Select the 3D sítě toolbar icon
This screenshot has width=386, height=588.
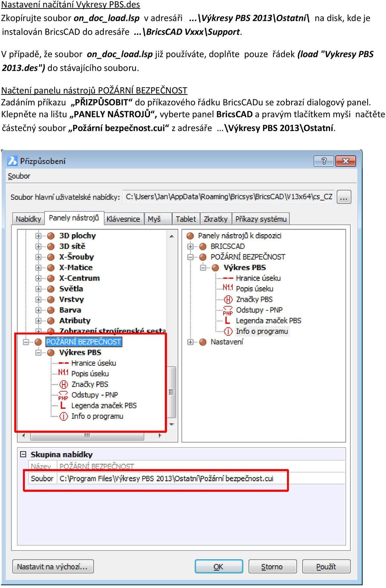point(51,246)
